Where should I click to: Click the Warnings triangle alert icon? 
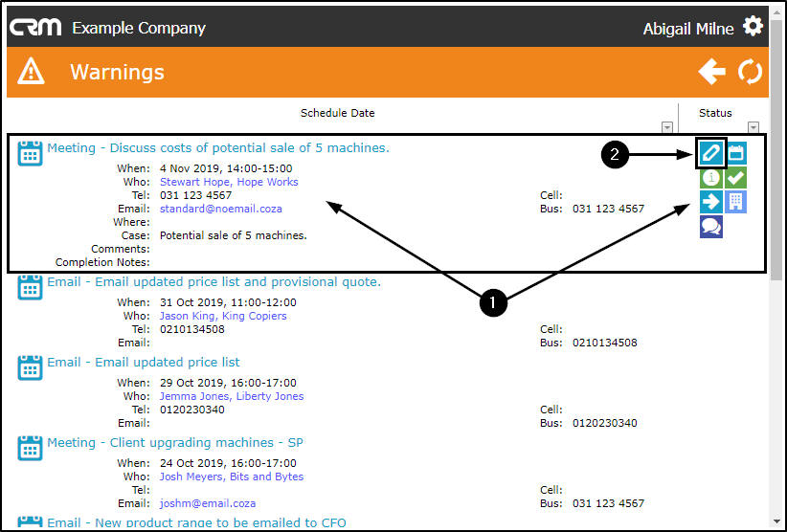[31, 72]
